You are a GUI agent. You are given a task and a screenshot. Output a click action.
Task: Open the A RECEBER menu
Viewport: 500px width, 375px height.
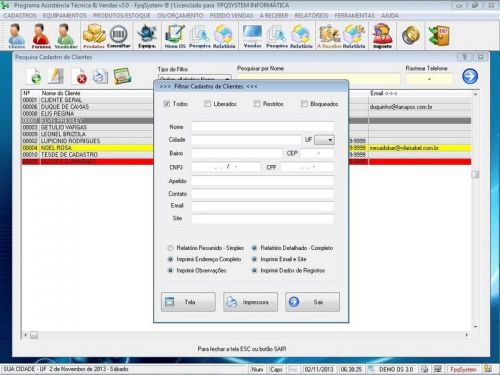pyautogui.click(x=274, y=15)
